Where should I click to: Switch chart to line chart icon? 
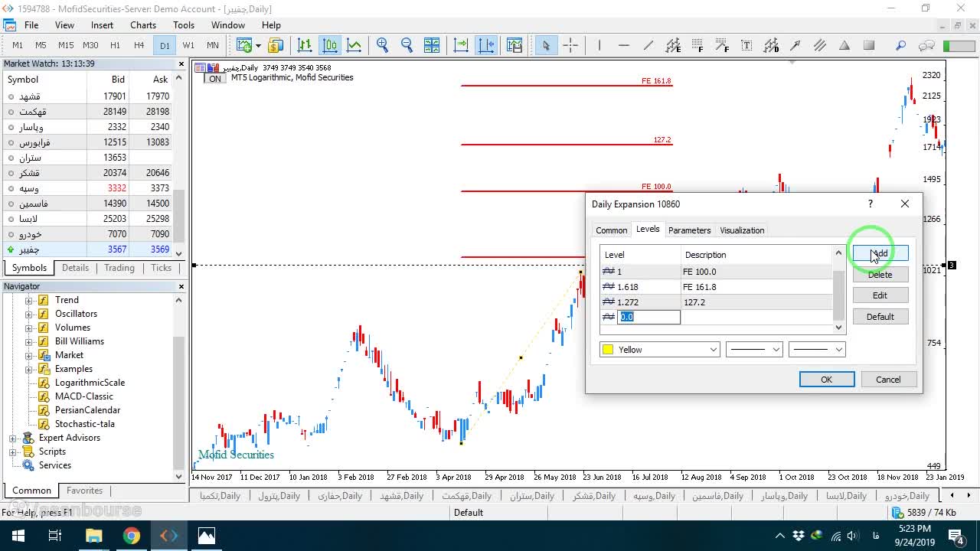(x=354, y=45)
